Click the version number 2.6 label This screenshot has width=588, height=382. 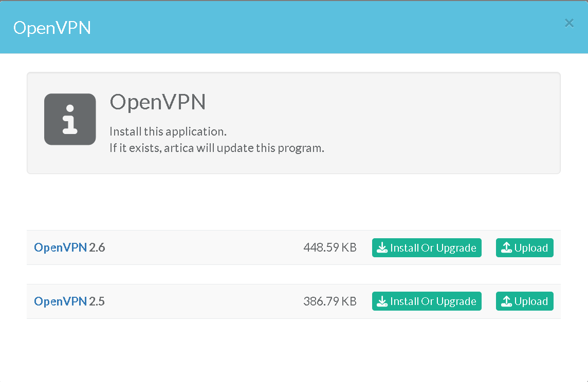(x=97, y=248)
